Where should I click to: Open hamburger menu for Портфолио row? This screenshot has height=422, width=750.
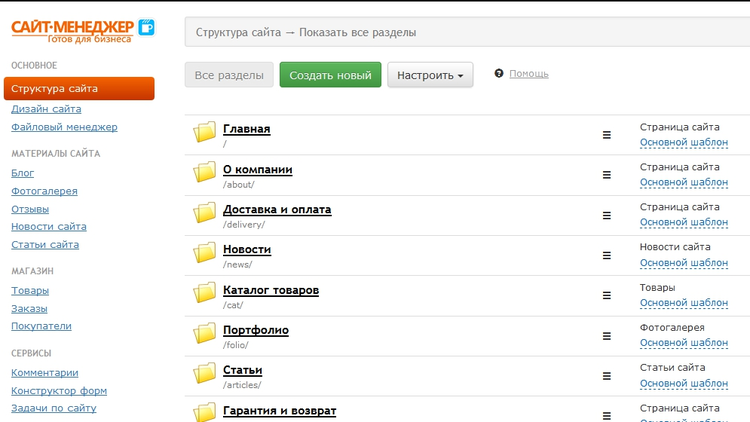607,336
